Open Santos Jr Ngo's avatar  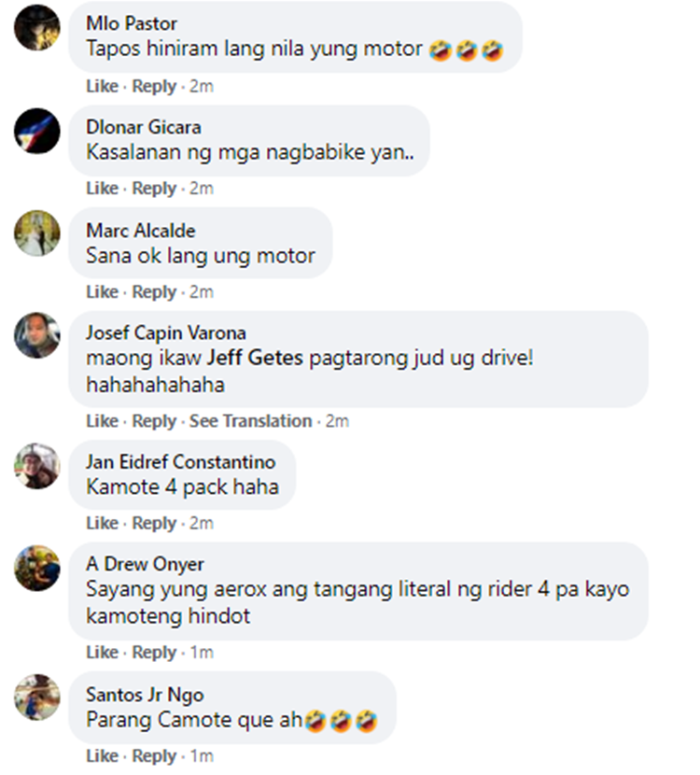[x=37, y=697]
